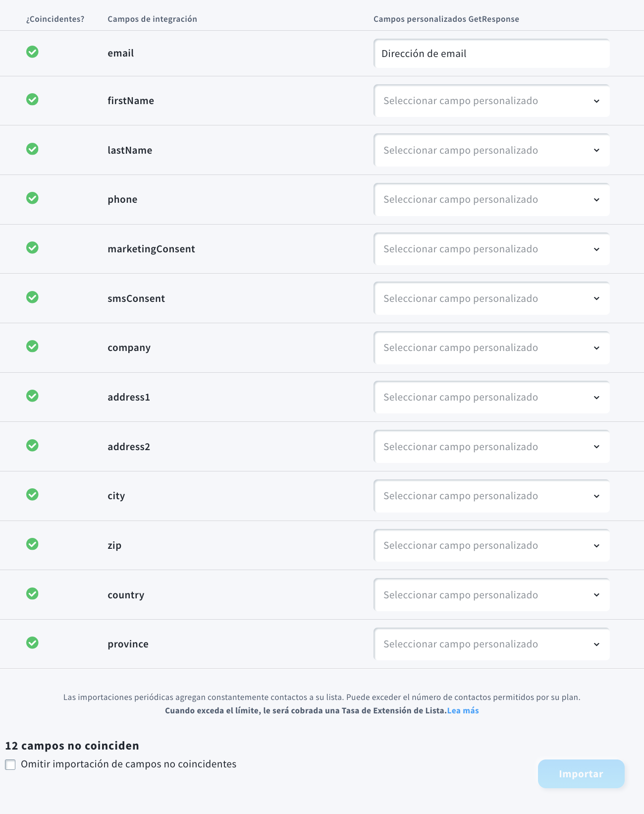The width and height of the screenshot is (644, 814).
Task: Click the green checkmark icon for email
Action: coord(32,52)
